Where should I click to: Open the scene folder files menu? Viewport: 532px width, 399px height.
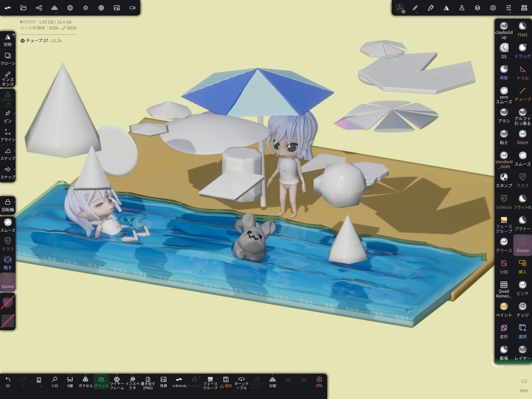pos(23,8)
